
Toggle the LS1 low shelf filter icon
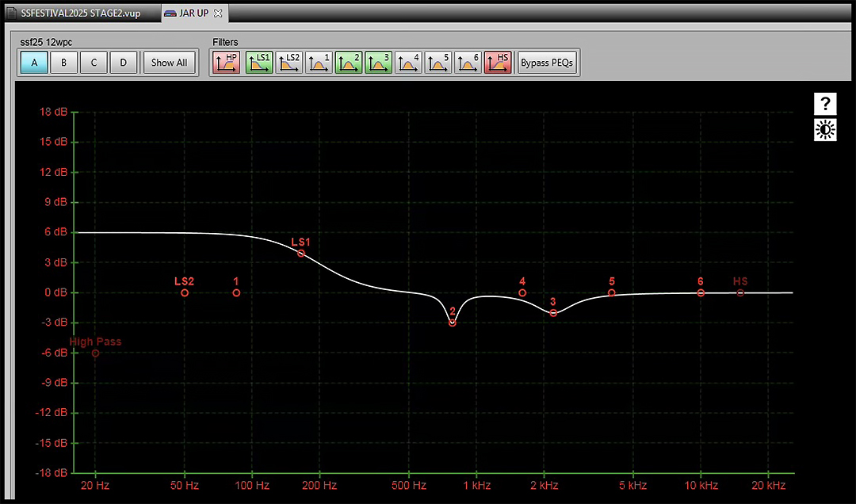(x=259, y=63)
